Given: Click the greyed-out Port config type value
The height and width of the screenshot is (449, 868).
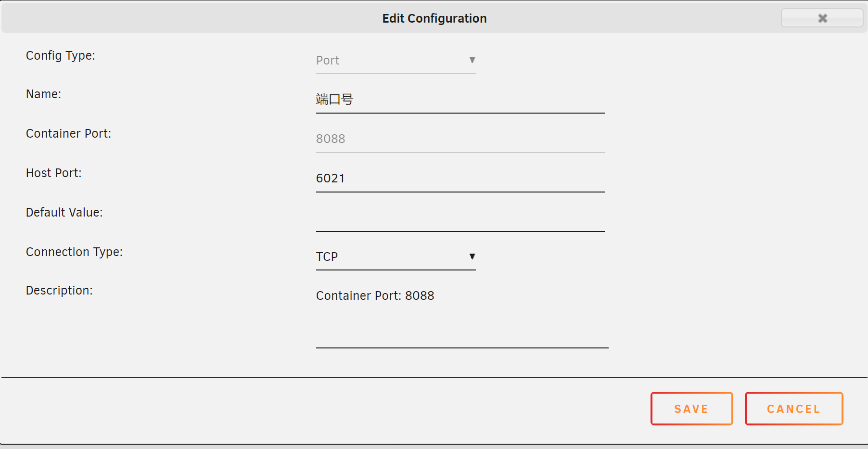Looking at the screenshot, I should (x=328, y=61).
